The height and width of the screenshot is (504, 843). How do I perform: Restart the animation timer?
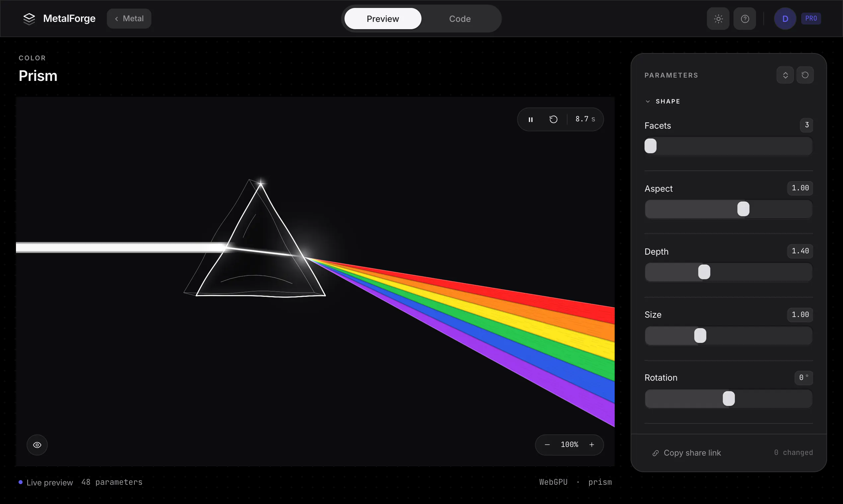553,119
